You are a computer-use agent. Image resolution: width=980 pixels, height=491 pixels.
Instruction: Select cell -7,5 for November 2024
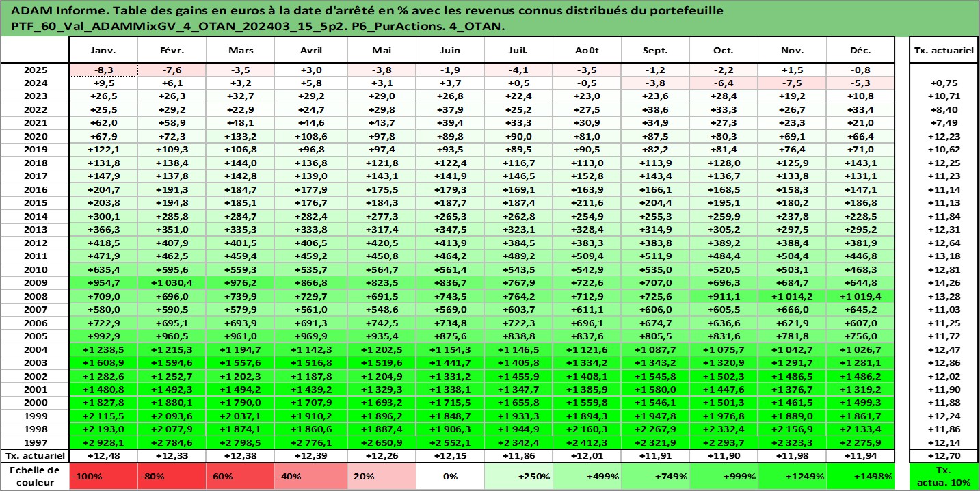point(792,83)
